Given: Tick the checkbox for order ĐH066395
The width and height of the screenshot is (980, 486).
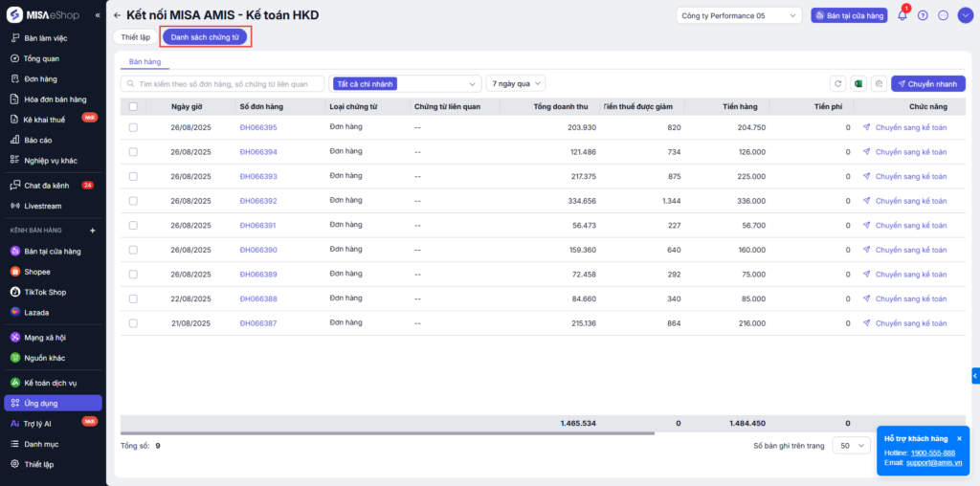Looking at the screenshot, I should [x=133, y=127].
